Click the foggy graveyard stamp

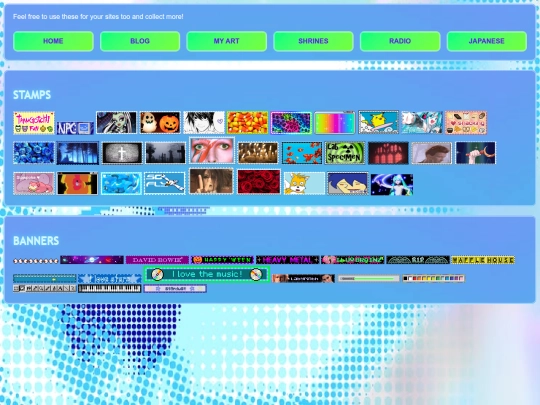(x=166, y=153)
